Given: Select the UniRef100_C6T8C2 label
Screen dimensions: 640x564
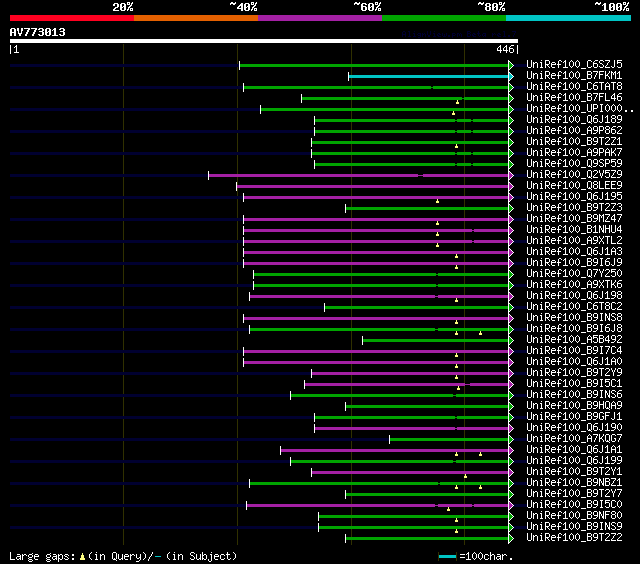Looking at the screenshot, I should tap(574, 307).
